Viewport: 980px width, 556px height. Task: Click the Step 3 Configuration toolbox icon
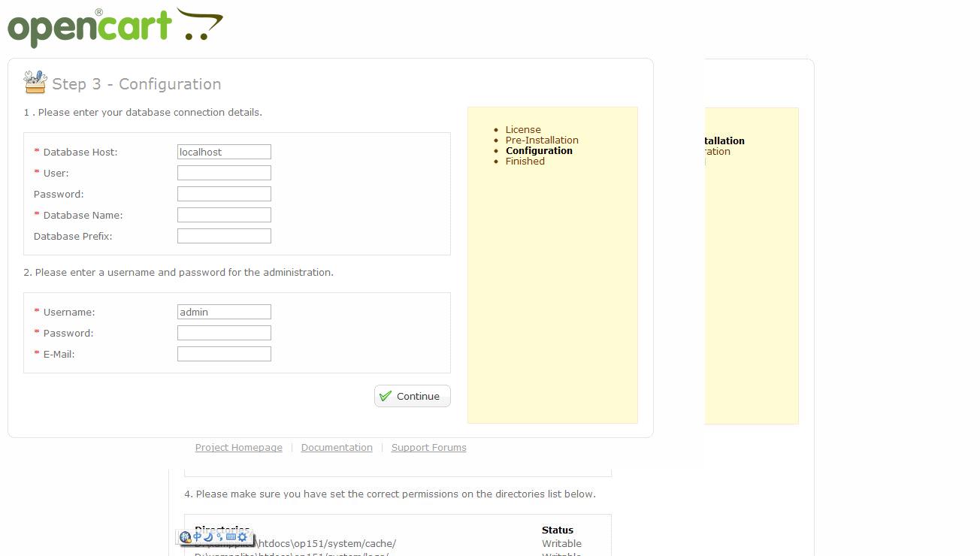pyautogui.click(x=35, y=81)
